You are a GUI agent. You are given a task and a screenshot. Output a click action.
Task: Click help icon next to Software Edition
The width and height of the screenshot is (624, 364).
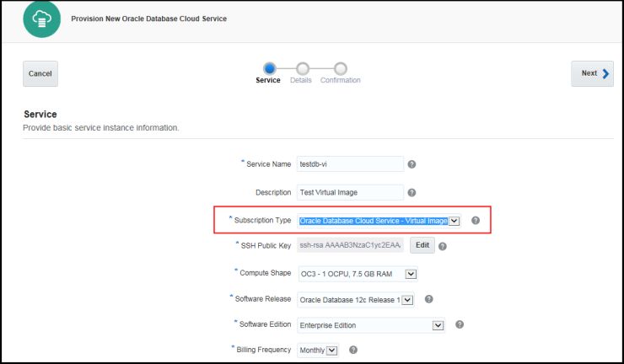click(x=460, y=324)
